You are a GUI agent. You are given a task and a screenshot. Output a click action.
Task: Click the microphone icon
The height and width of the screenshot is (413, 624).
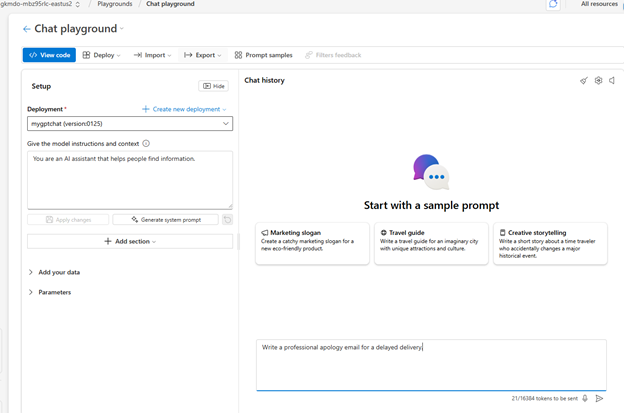(585, 398)
